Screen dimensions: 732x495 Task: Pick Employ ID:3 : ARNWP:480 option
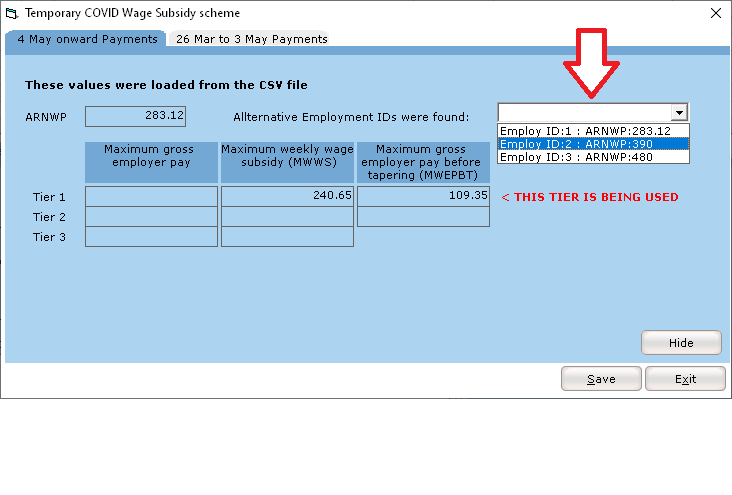(x=592, y=157)
